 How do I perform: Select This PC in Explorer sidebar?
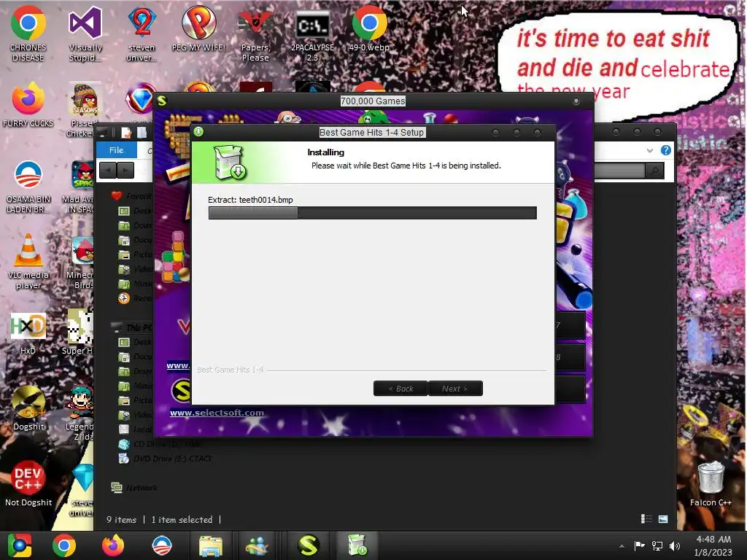(x=131, y=327)
